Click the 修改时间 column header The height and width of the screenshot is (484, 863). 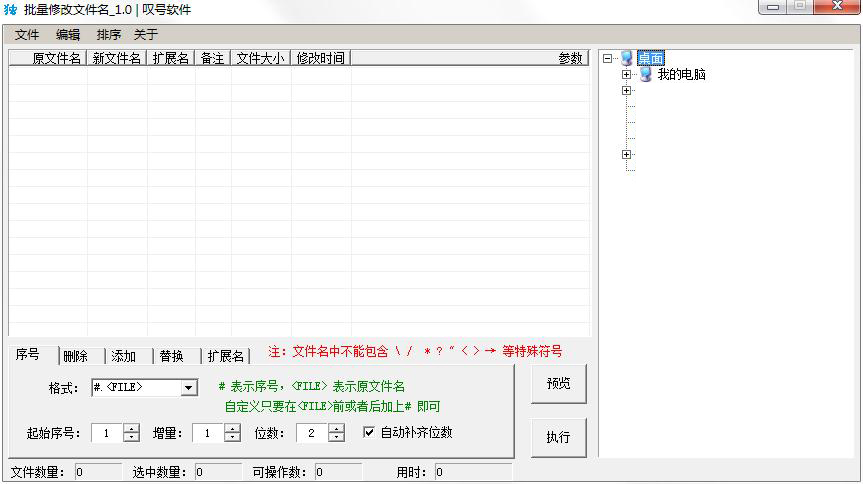(321, 58)
